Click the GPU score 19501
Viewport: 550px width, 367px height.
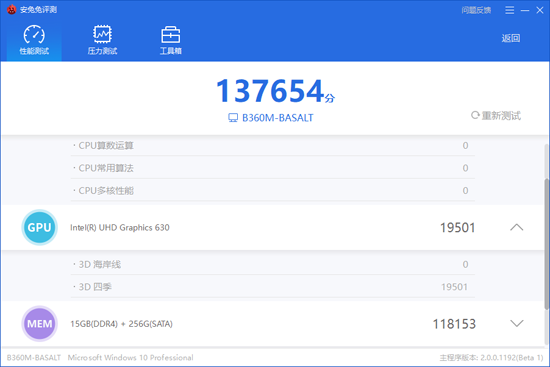click(x=457, y=228)
